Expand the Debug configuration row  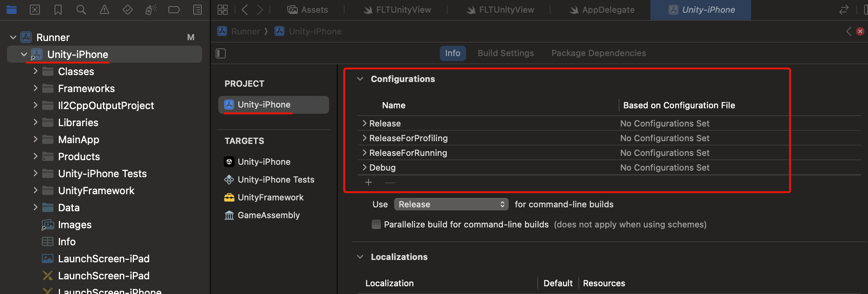(364, 168)
